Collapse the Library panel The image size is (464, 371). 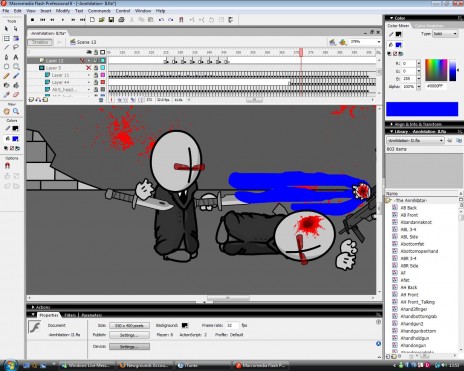[391, 132]
